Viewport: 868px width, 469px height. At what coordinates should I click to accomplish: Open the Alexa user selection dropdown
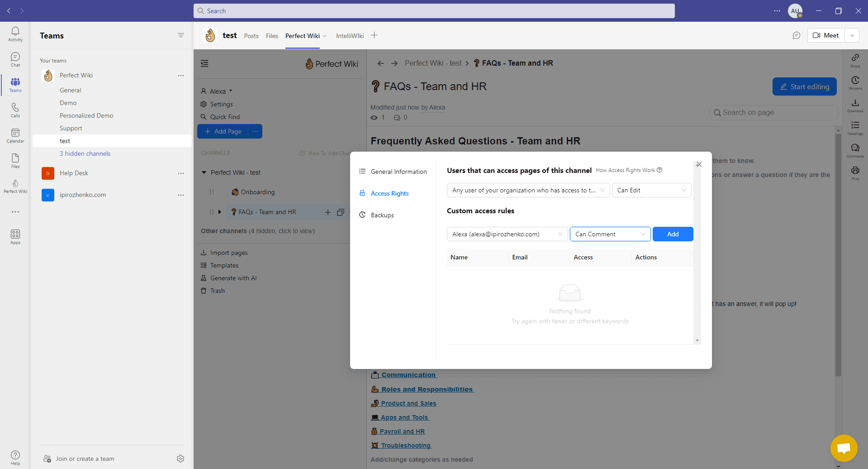(x=507, y=234)
